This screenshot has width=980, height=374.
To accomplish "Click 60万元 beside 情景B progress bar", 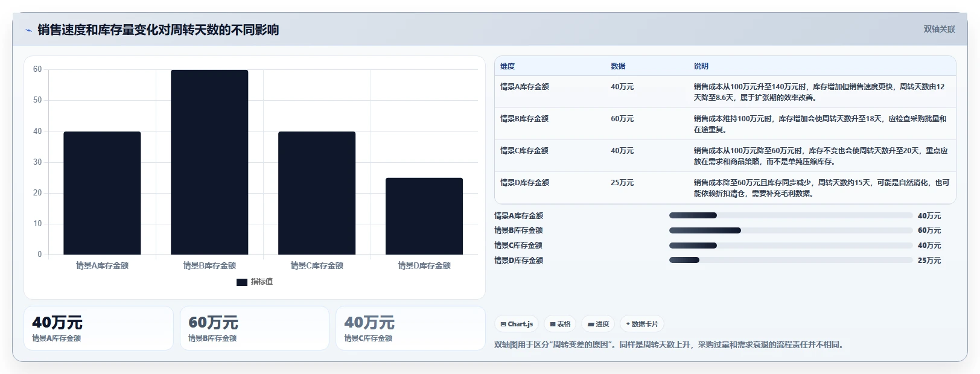I will coord(929,230).
